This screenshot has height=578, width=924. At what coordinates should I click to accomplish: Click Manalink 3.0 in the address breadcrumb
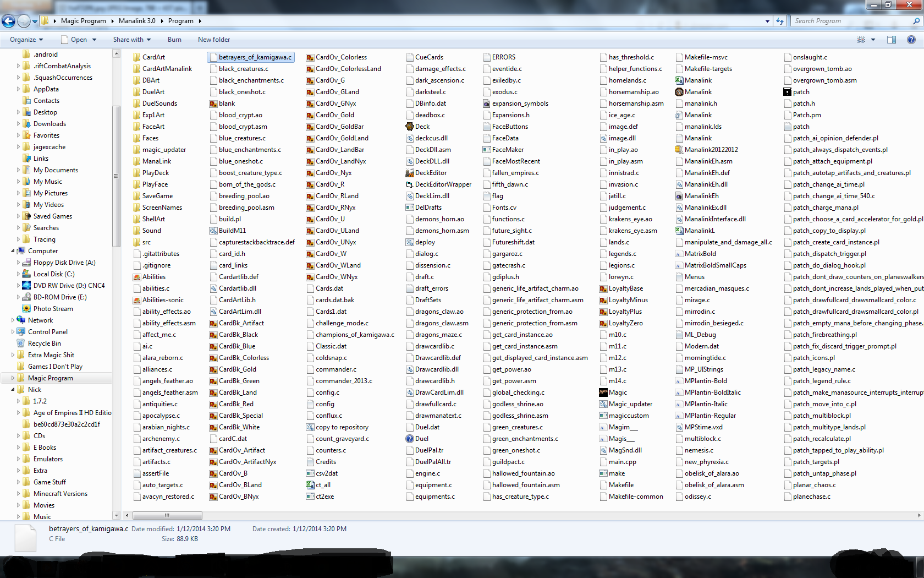[137, 21]
